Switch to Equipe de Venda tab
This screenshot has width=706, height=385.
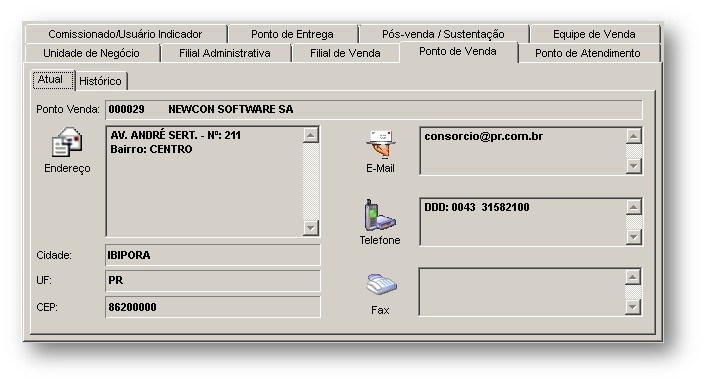594,34
